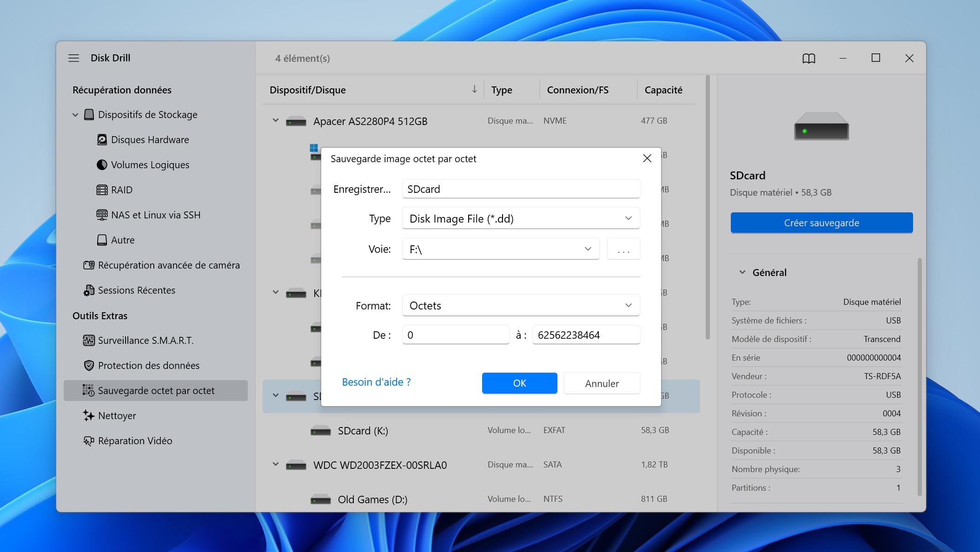The width and height of the screenshot is (980, 552).
Task: Select the Old Games (D:) volume row
Action: [481, 499]
